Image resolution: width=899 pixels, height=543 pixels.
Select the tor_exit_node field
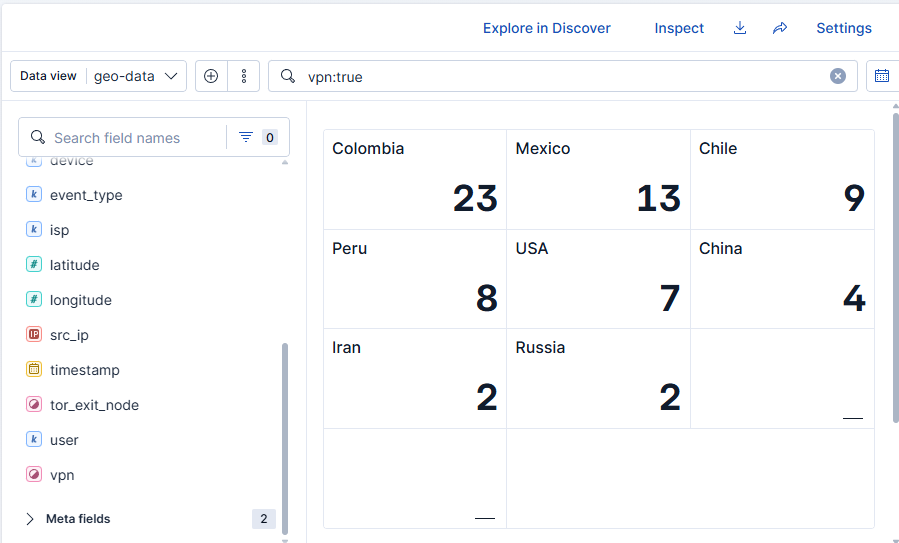94,405
